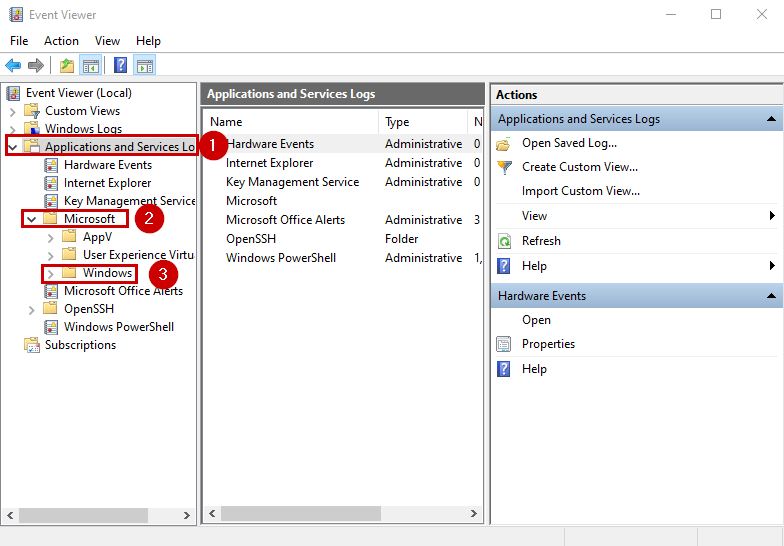
Task: Expand the AppV folder
Action: tap(50, 238)
